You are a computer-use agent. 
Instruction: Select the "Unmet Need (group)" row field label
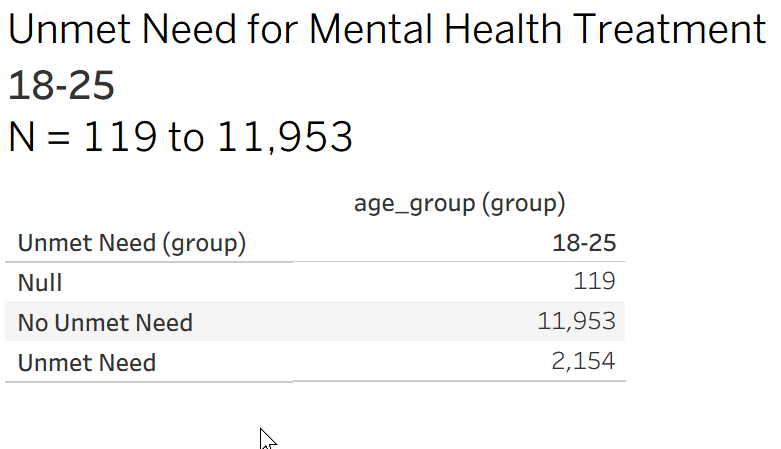(132, 243)
